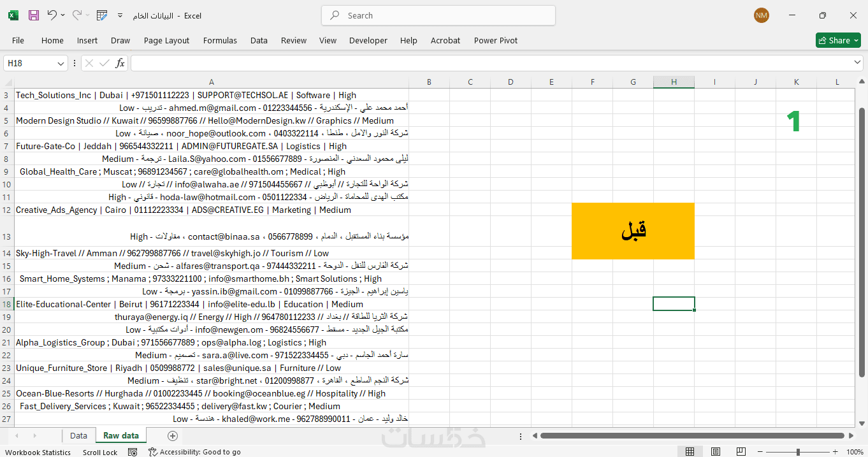Click the Undo arrow icon
Viewport: 868px width, 457px height.
click(52, 15)
